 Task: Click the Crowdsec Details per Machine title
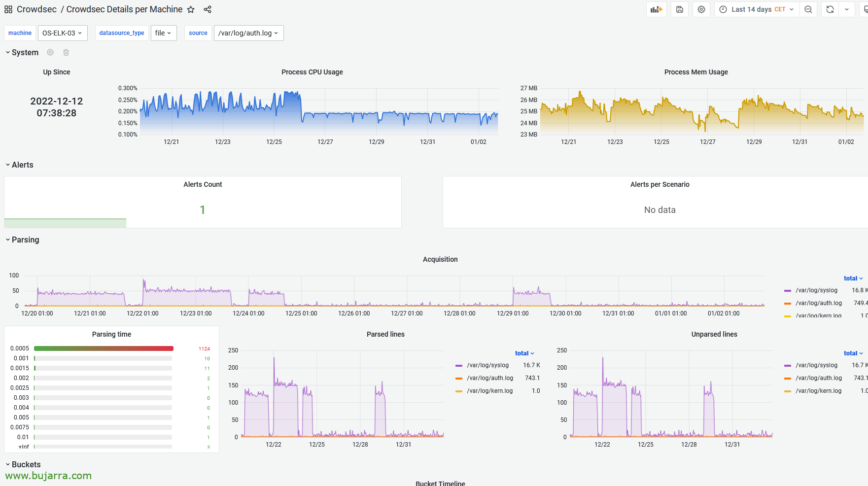(x=124, y=9)
